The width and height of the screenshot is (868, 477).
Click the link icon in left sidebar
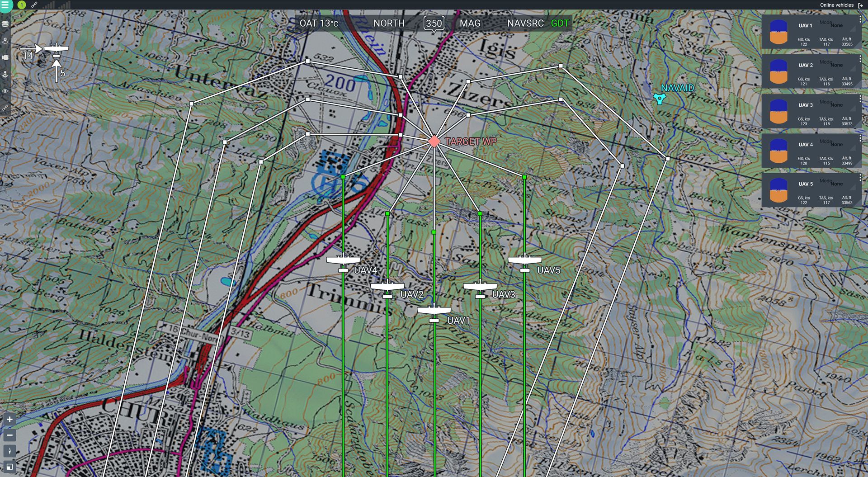click(x=5, y=108)
